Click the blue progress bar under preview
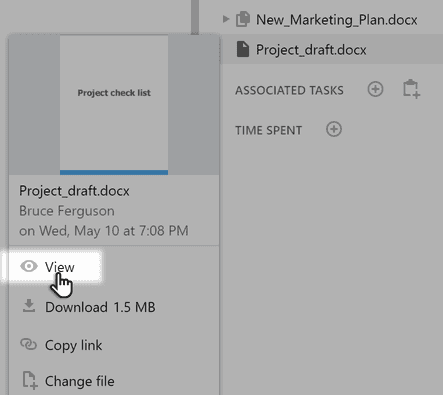Image resolution: width=443 pixels, height=395 pixels. tap(114, 173)
